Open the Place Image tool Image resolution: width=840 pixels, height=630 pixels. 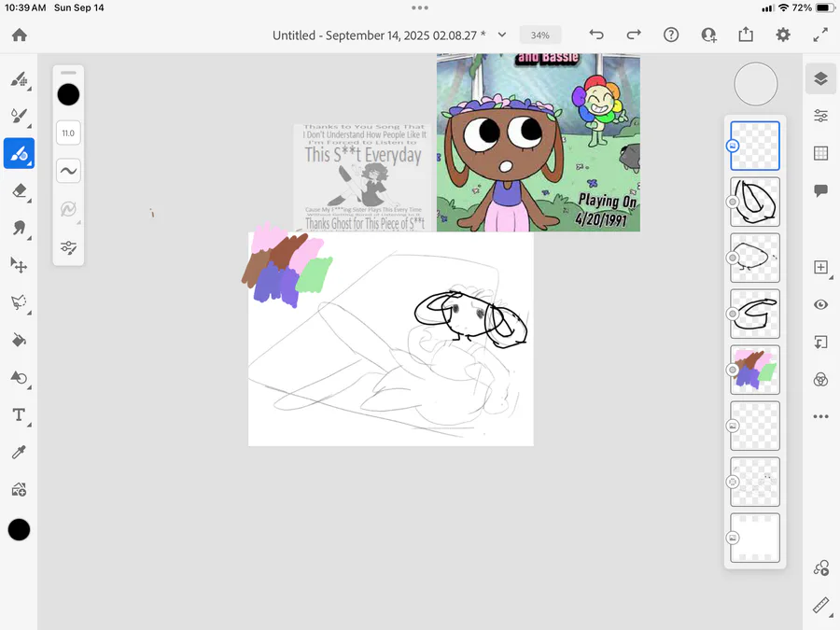coord(20,490)
